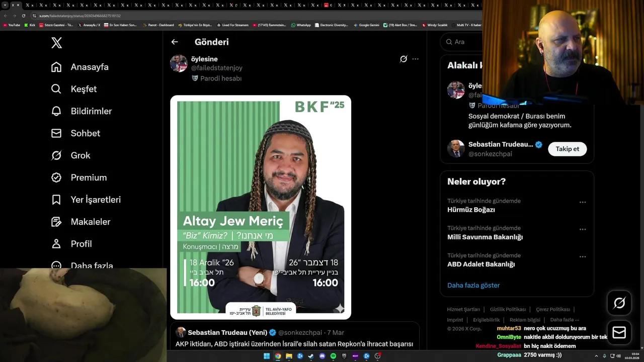The image size is (644, 362).
Task: Open Profil page
Action: (71, 244)
